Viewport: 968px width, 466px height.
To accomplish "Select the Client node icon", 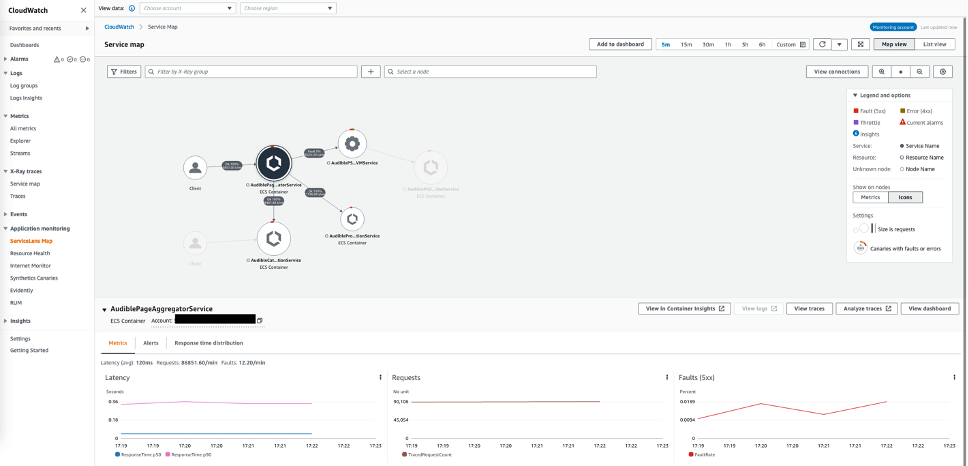I will 196,167.
